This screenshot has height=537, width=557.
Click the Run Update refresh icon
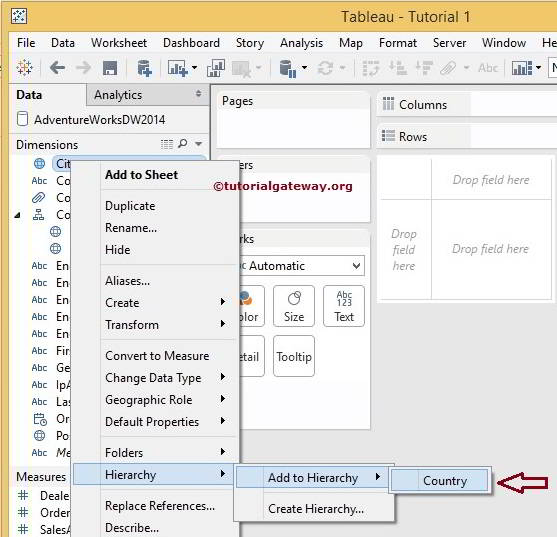326,67
